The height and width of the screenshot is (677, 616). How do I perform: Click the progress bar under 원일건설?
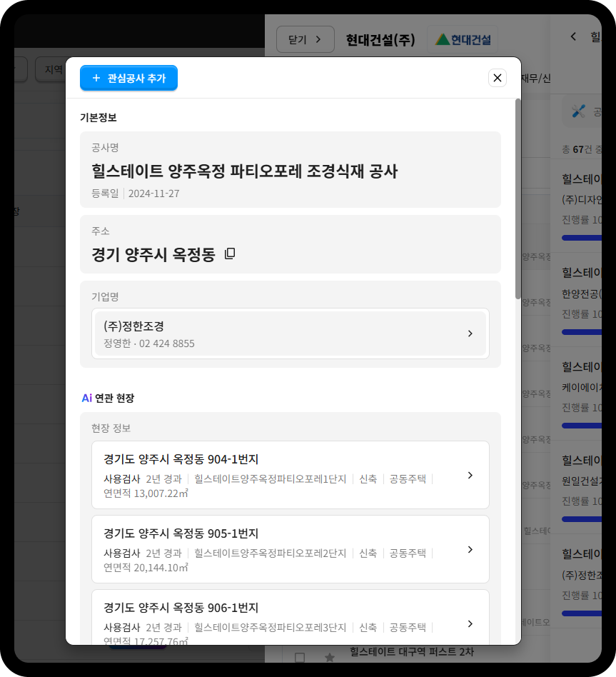[x=582, y=519]
